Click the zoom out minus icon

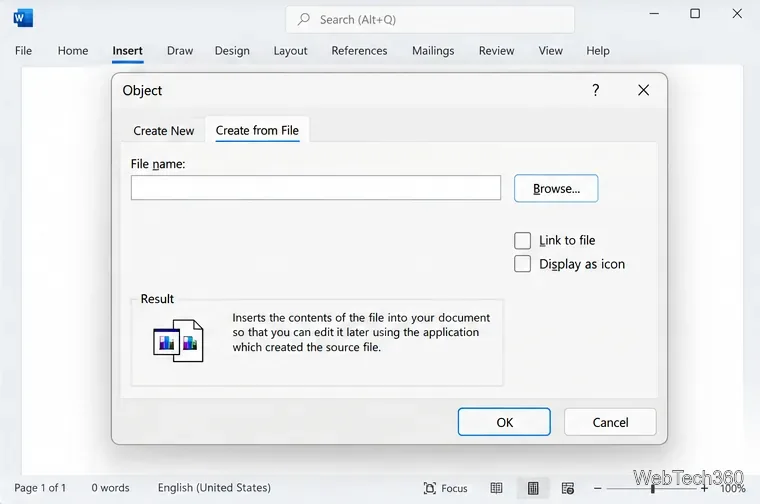tap(598, 488)
